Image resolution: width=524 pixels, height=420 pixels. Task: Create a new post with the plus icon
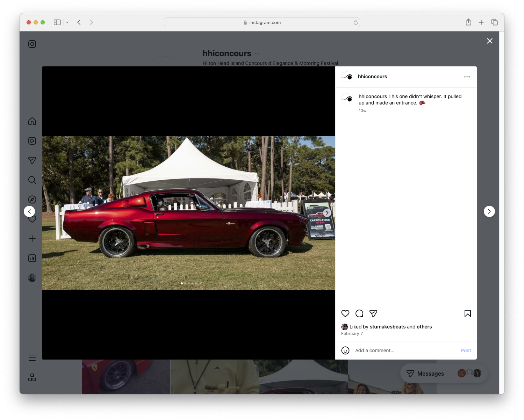click(x=32, y=239)
